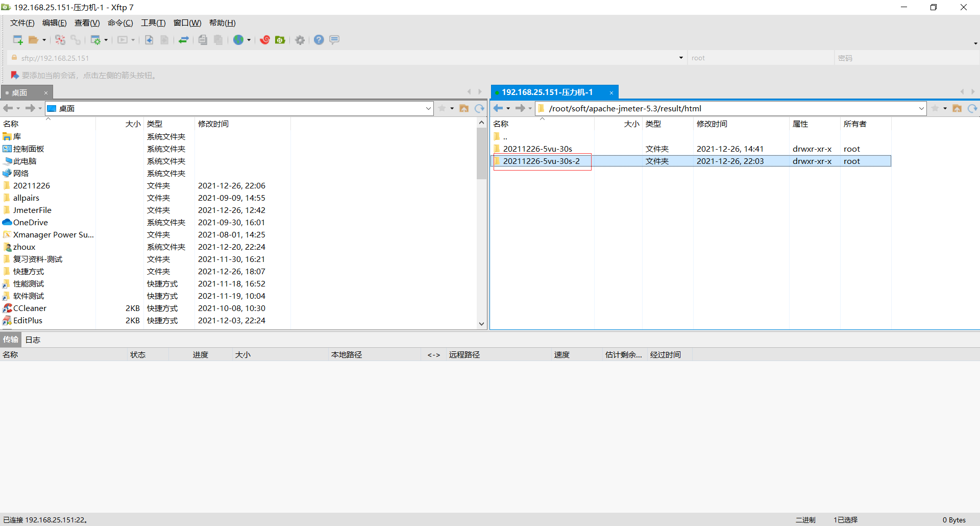
Task: Click the New Session toolbar icon
Action: (x=17, y=40)
